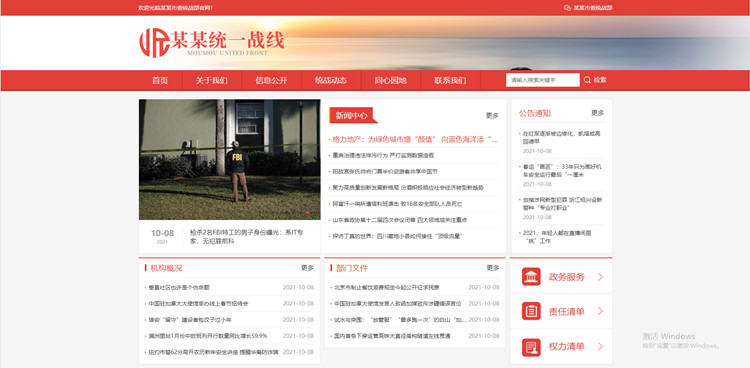
Task: Open the 信息公开 navigation menu item
Action: 271,80
